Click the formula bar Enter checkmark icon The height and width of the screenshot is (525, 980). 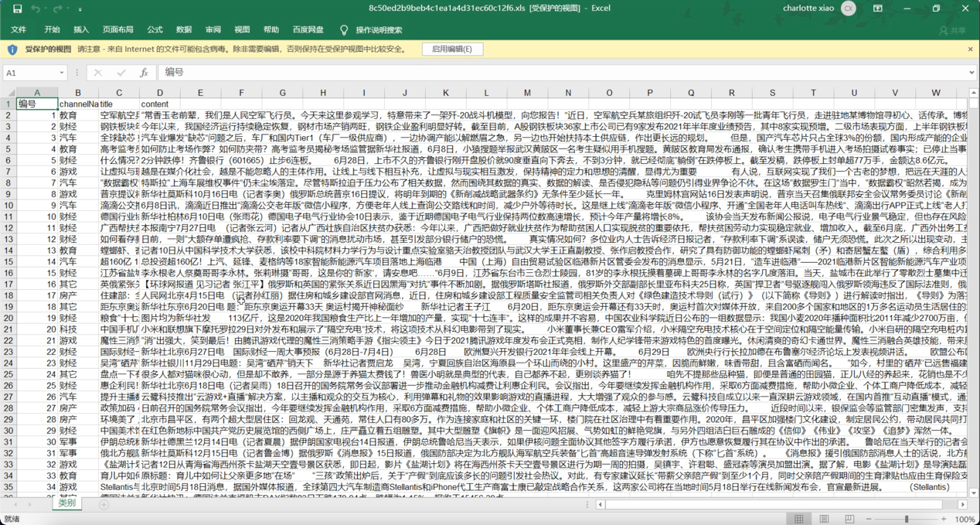point(121,72)
